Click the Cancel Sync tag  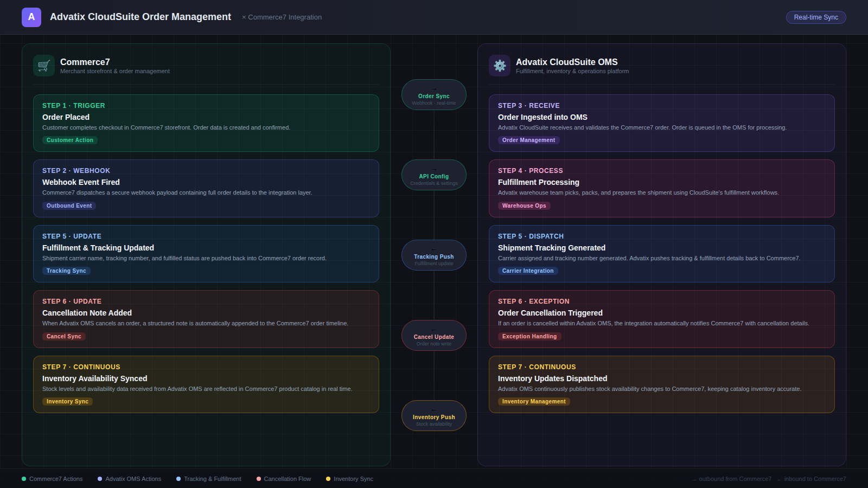[x=64, y=337]
